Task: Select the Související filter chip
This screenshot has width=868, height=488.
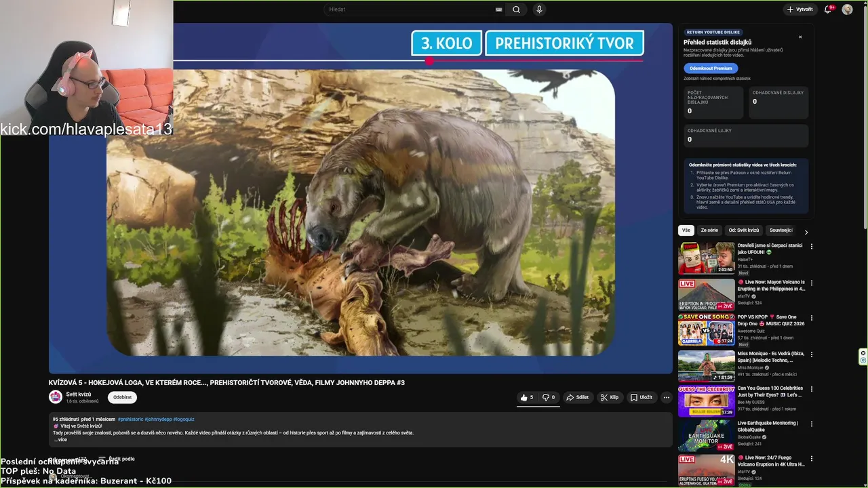Action: (x=781, y=230)
